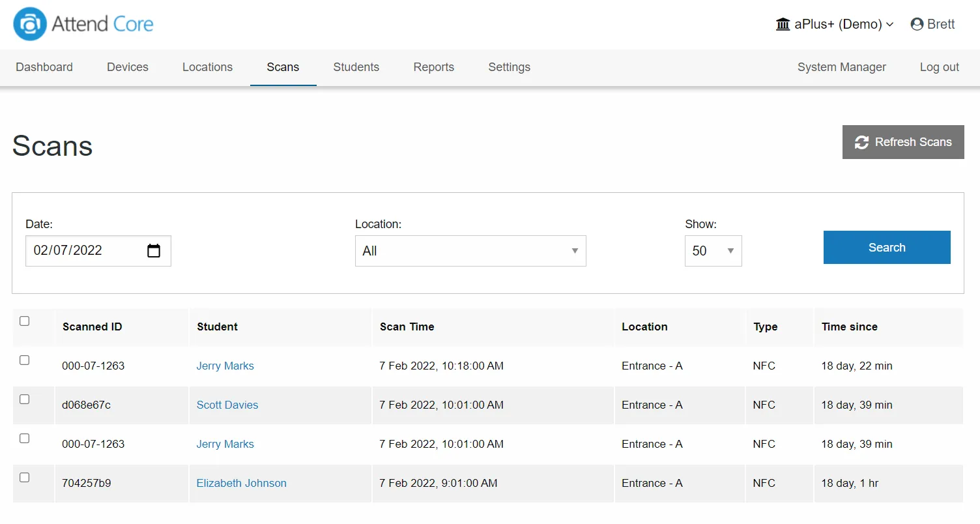Screen dimensions: 980x524
Task: Open the Students tab
Action: click(x=356, y=67)
